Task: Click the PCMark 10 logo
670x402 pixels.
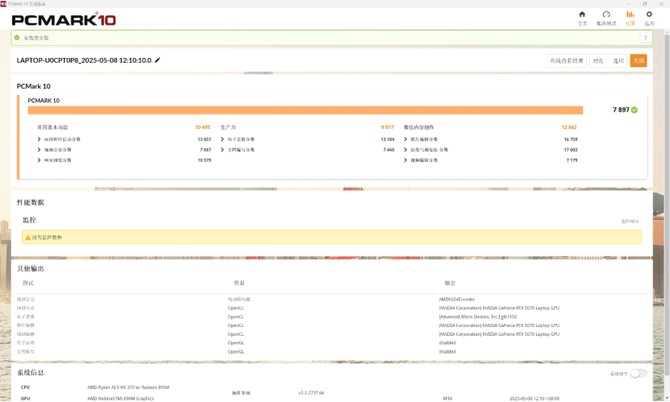Action: point(64,20)
